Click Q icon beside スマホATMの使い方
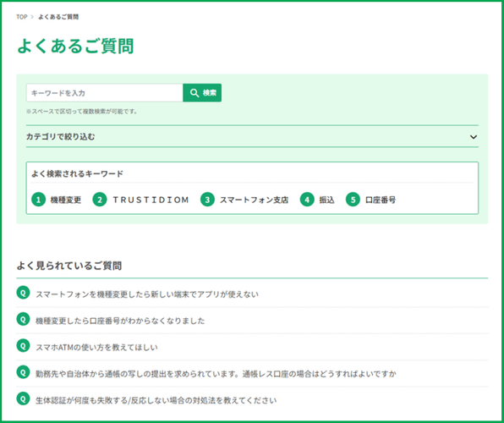 23,345
